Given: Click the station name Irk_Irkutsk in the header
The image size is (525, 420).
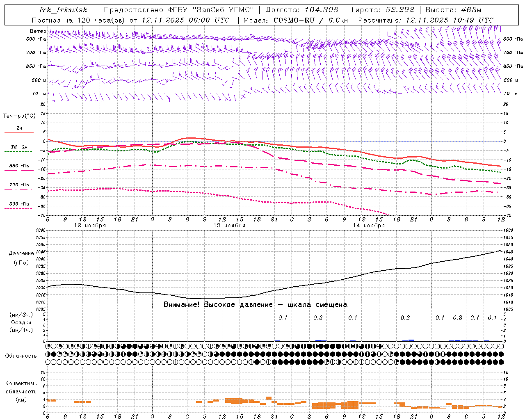Looking at the screenshot, I should (63, 10).
